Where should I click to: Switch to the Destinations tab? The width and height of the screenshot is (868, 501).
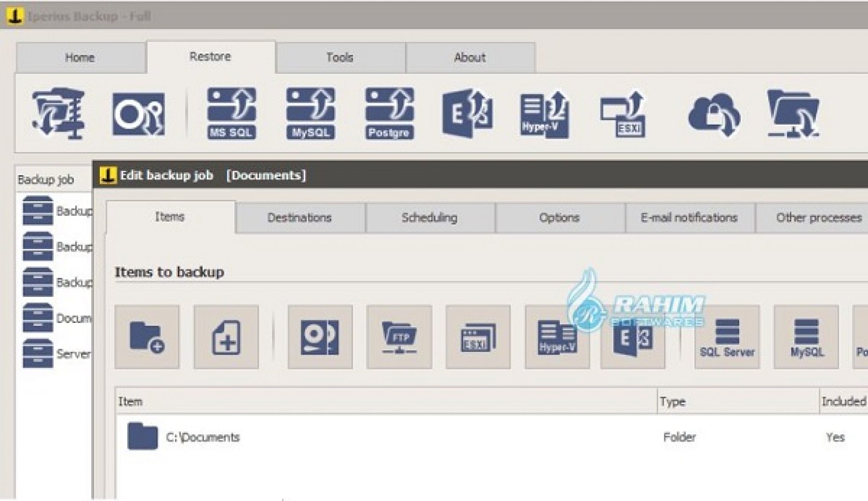(299, 218)
